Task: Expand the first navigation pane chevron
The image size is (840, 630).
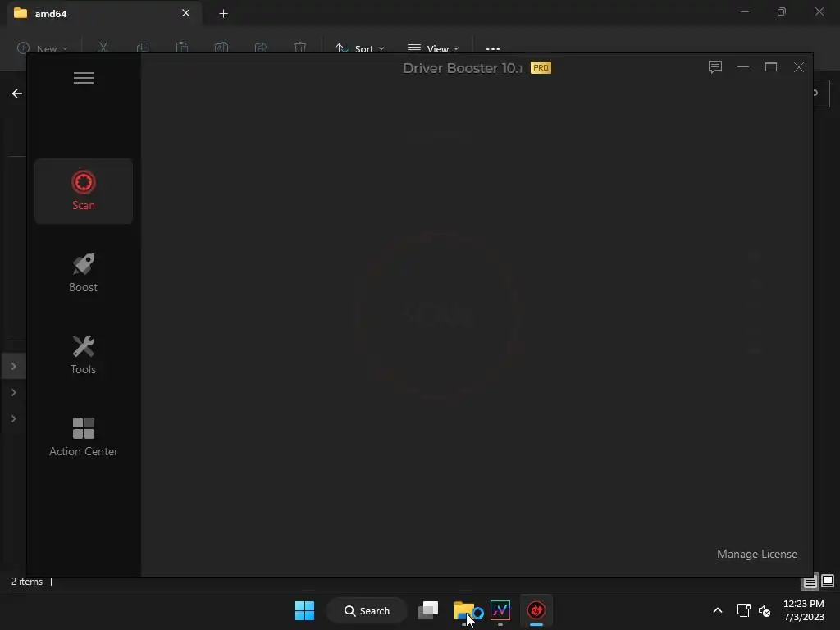Action: (14, 367)
